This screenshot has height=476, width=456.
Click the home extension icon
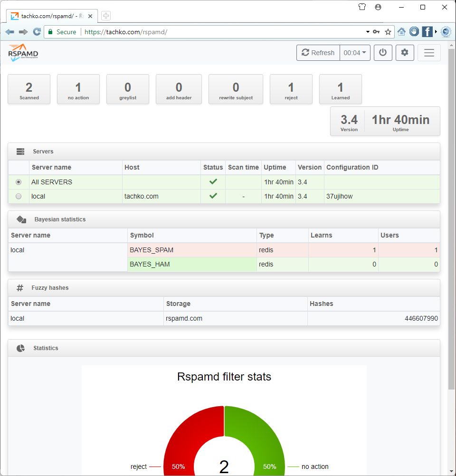click(x=401, y=31)
